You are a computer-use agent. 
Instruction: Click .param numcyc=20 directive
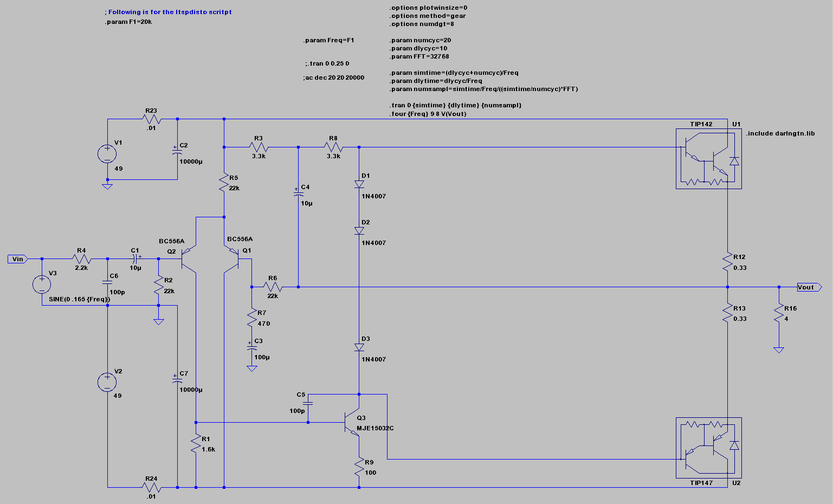coord(421,40)
